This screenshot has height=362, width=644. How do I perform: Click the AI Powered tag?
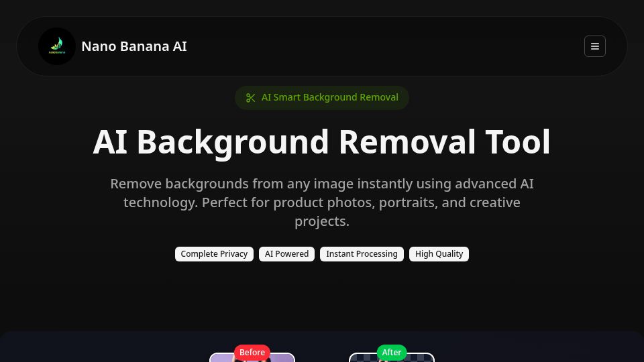click(286, 254)
